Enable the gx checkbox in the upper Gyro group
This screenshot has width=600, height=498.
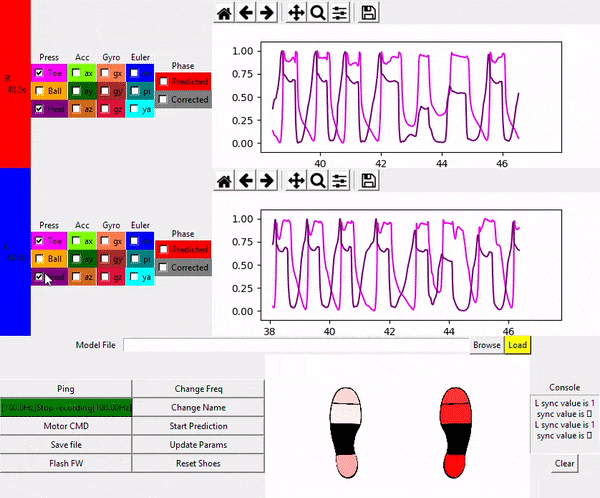pos(105,73)
